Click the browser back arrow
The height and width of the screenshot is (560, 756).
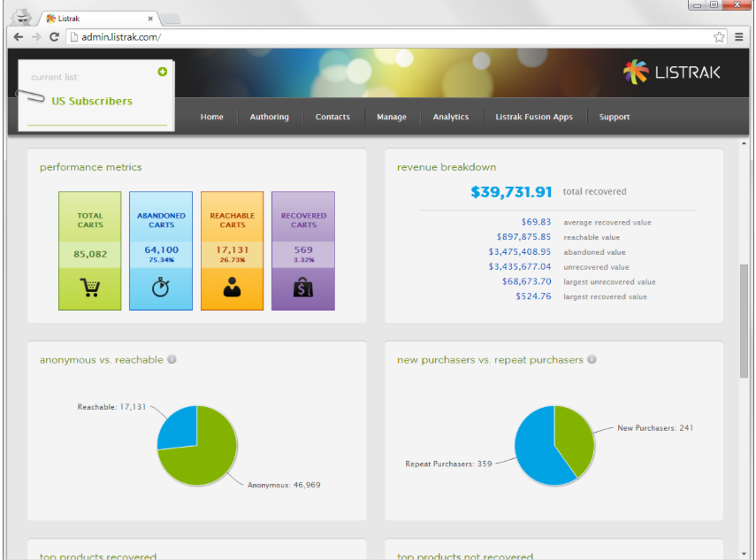coord(19,37)
